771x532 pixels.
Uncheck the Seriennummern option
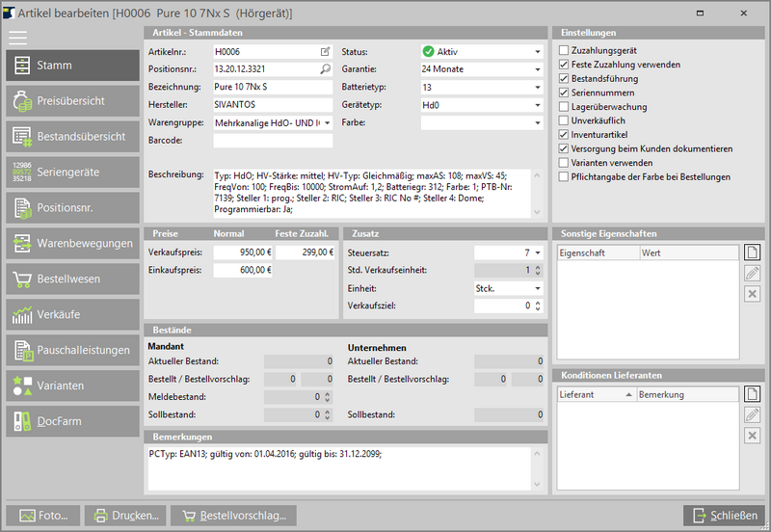click(564, 93)
